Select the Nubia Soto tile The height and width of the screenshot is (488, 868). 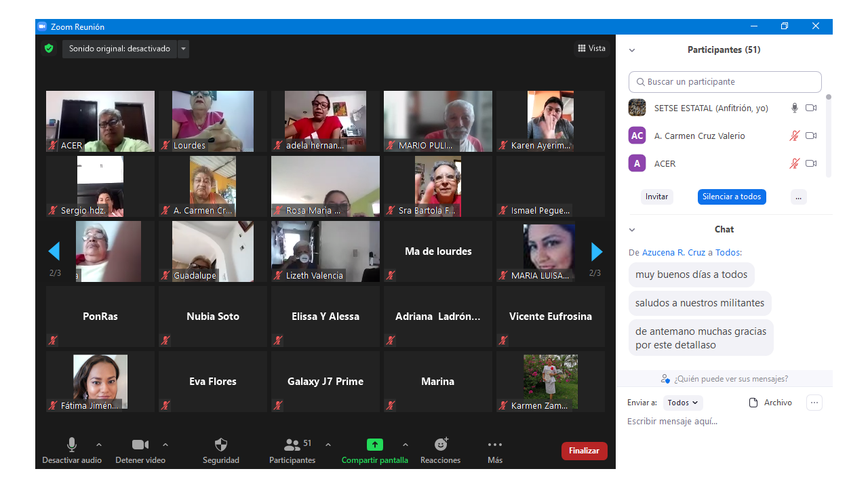213,317
